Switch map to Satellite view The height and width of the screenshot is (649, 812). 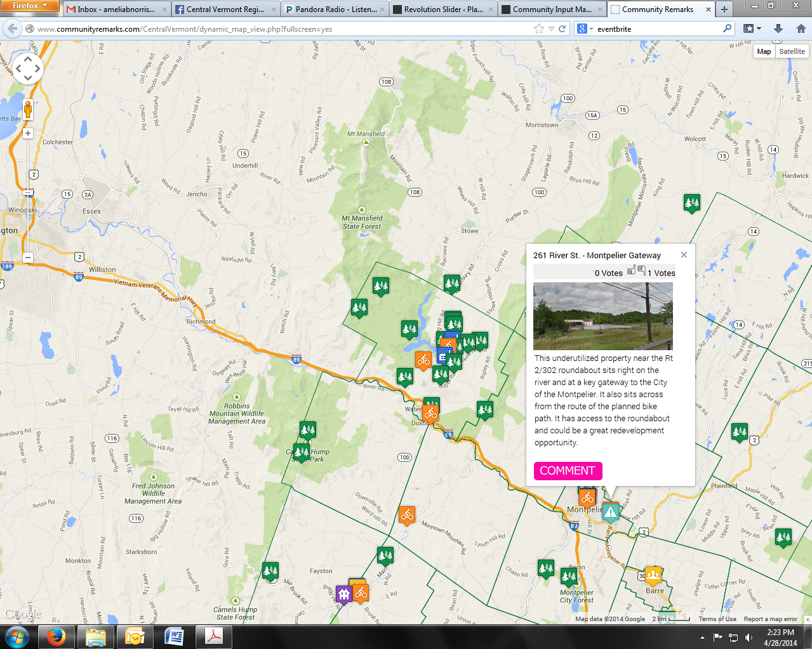coord(792,51)
